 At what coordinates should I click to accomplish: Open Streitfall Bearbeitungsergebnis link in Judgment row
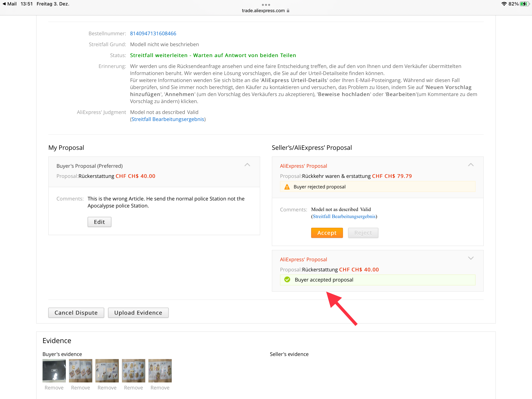pyautogui.click(x=168, y=119)
